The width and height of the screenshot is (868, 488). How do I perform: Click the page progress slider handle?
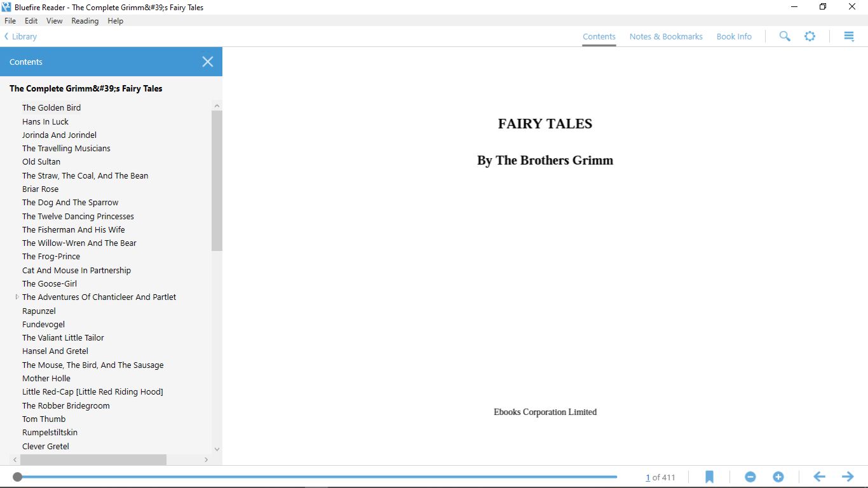point(18,477)
